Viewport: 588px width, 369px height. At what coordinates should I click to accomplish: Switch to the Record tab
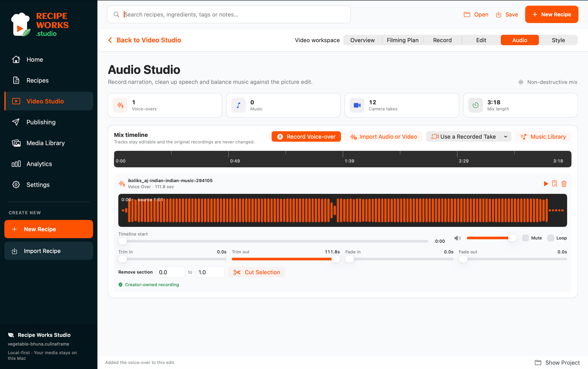tap(442, 40)
